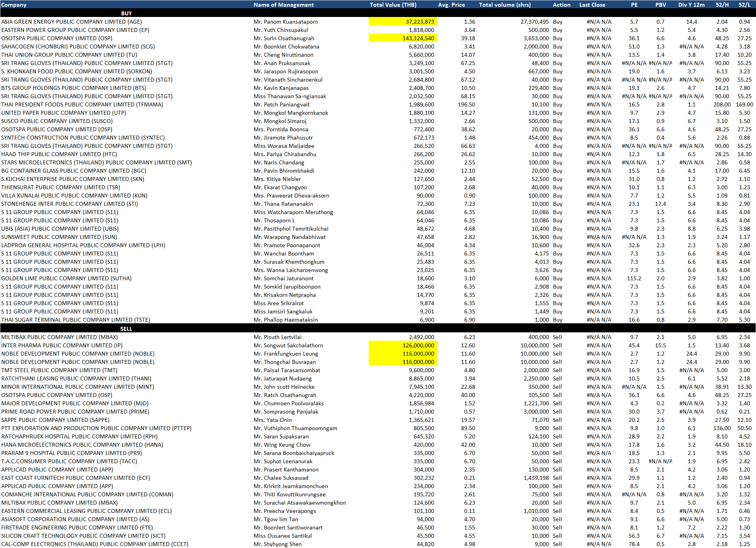756x548 pixels.
Task: Click the Mr. Kavin Kanjanapas name cell
Action: tap(281, 88)
